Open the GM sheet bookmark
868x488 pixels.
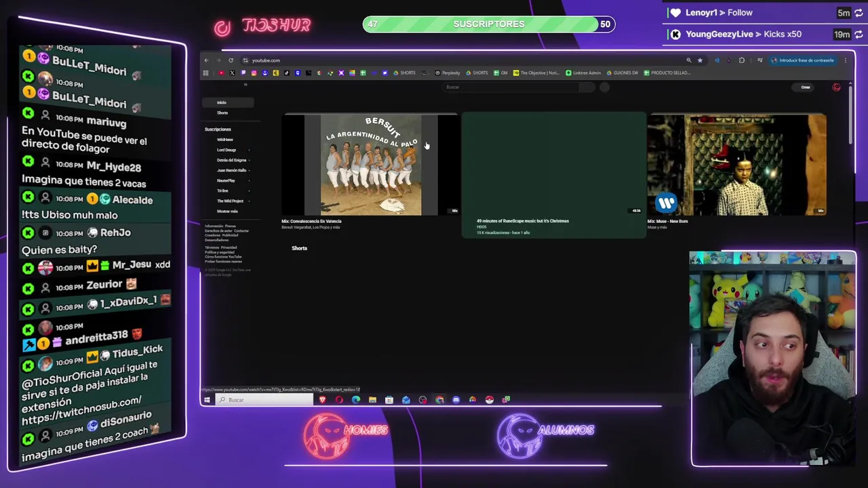point(500,73)
